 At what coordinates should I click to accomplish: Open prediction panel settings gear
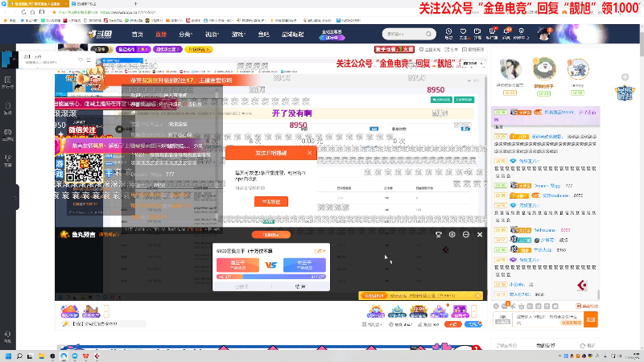click(452, 234)
